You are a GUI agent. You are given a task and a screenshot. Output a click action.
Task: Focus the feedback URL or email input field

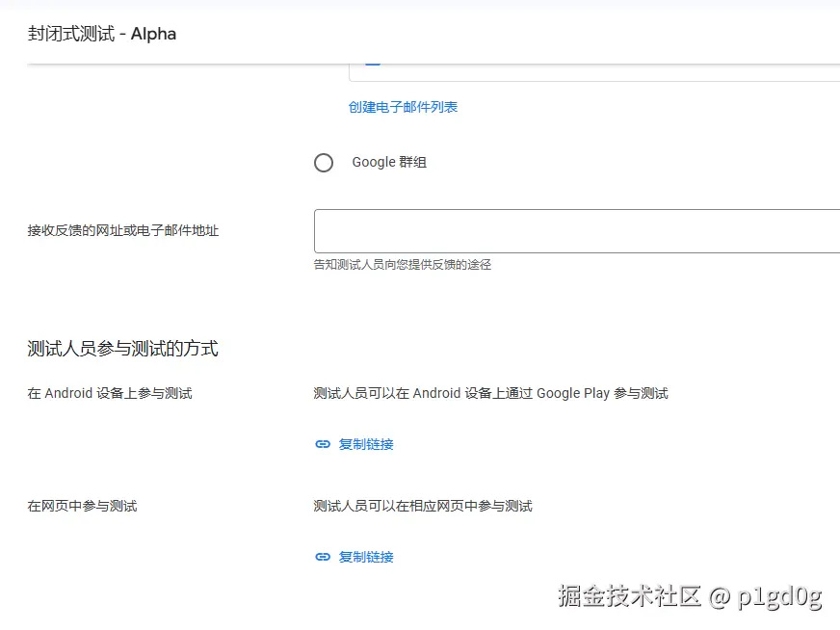[577, 231]
